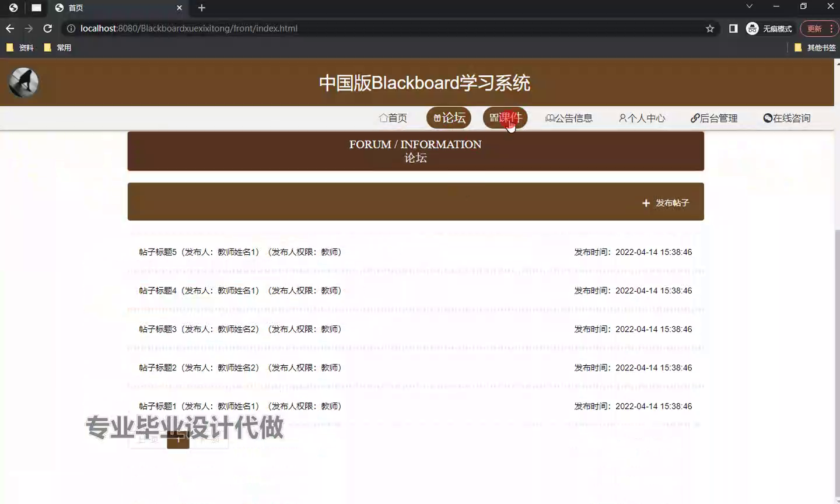Click the 更新 browser update button
The width and height of the screenshot is (840, 504).
[x=814, y=29]
